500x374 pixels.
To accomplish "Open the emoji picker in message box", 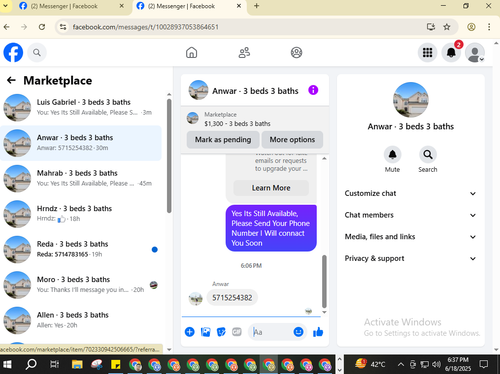I will click(298, 332).
